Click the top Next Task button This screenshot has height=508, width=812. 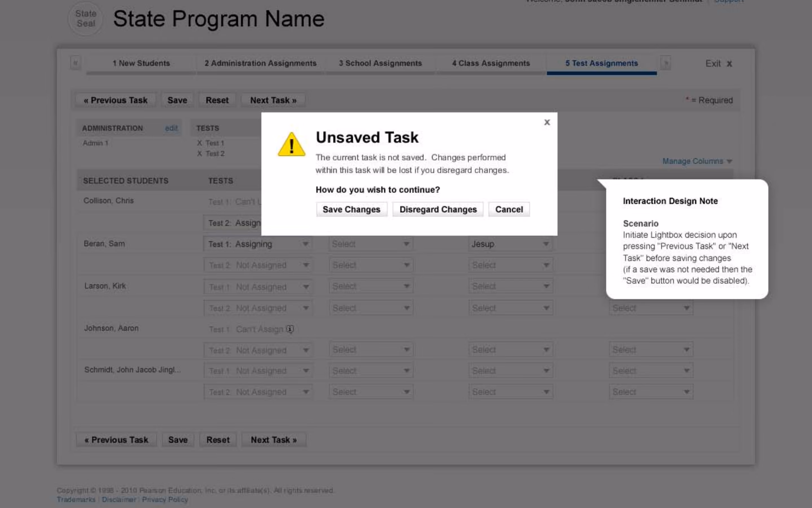[x=273, y=100]
